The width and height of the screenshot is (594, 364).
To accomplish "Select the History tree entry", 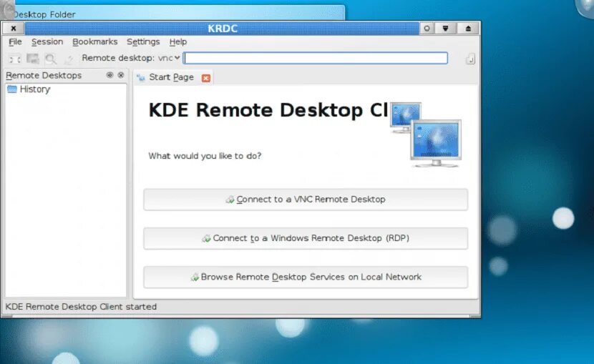I will [35, 89].
